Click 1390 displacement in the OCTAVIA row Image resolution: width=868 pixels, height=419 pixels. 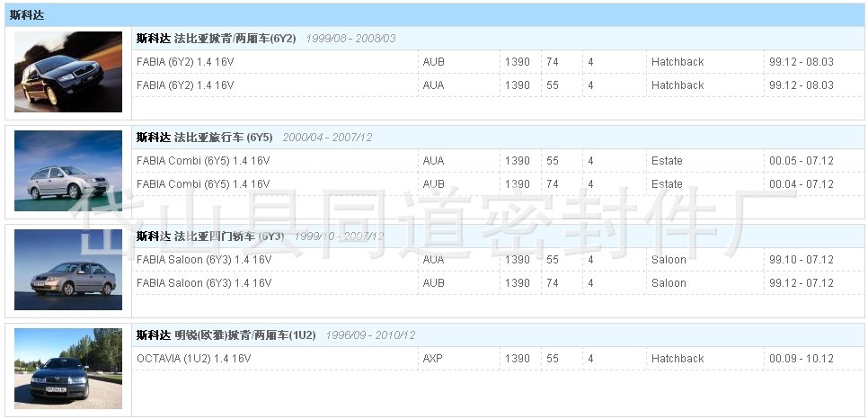pyautogui.click(x=517, y=359)
